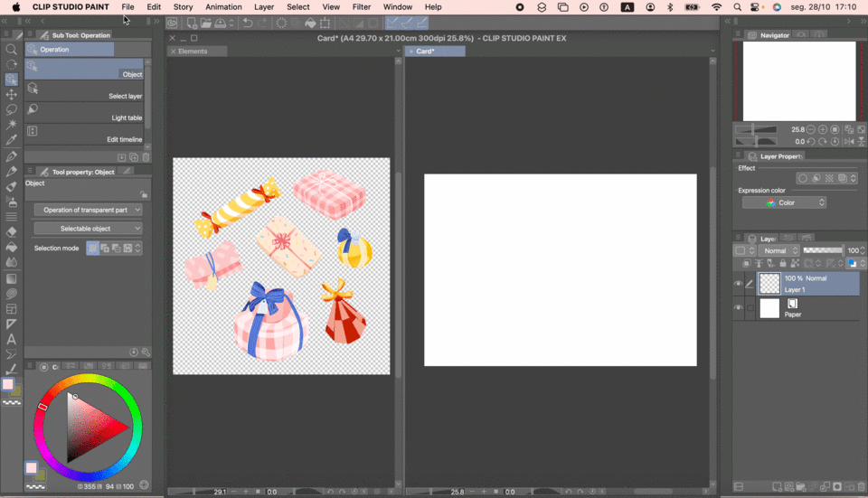Choose the 'Select layer' sub tool
868x498 pixels.
pyautogui.click(x=84, y=90)
